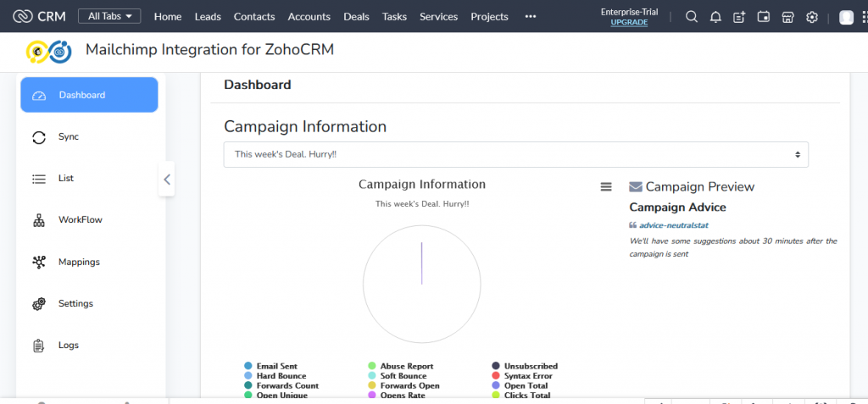Toggle Forwards Open legend color dot
Image resolution: width=868 pixels, height=404 pixels.
[x=372, y=385]
